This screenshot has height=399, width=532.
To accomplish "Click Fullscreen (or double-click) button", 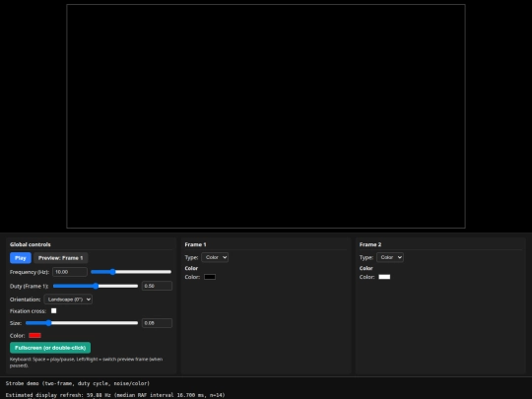I will (x=50, y=348).
